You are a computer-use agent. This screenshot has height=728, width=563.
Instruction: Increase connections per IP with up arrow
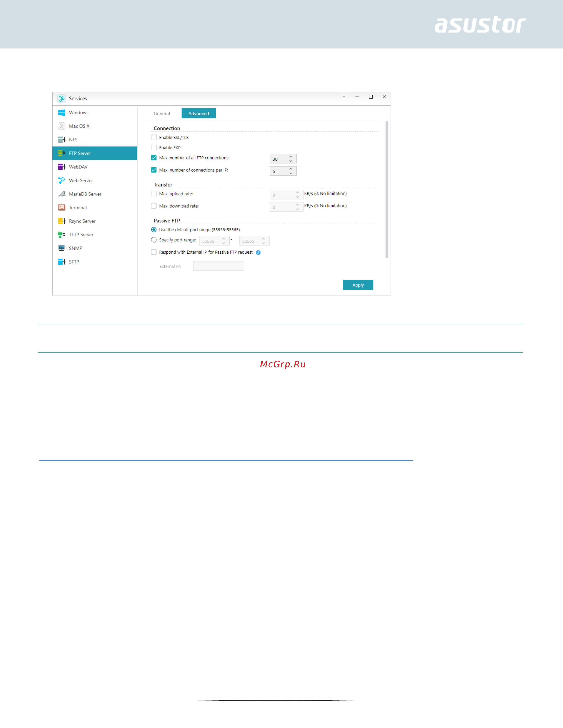[x=291, y=169]
